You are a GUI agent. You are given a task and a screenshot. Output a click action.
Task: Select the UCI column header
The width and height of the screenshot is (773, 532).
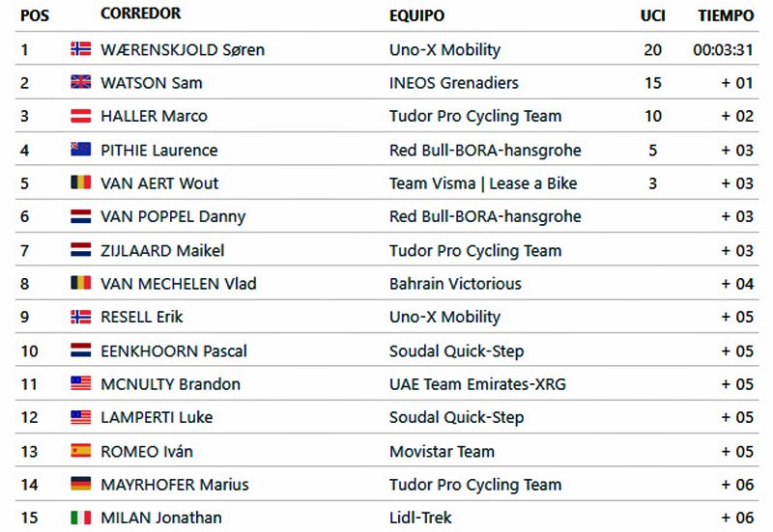click(x=653, y=15)
